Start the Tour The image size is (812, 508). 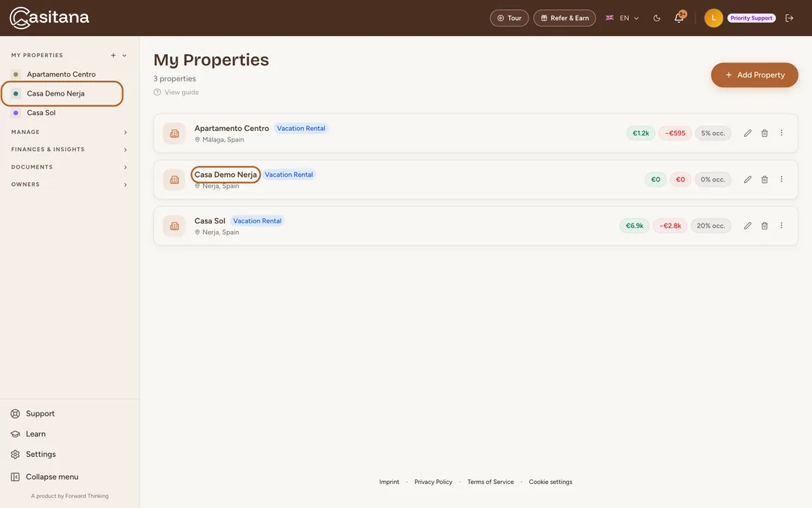click(x=509, y=18)
